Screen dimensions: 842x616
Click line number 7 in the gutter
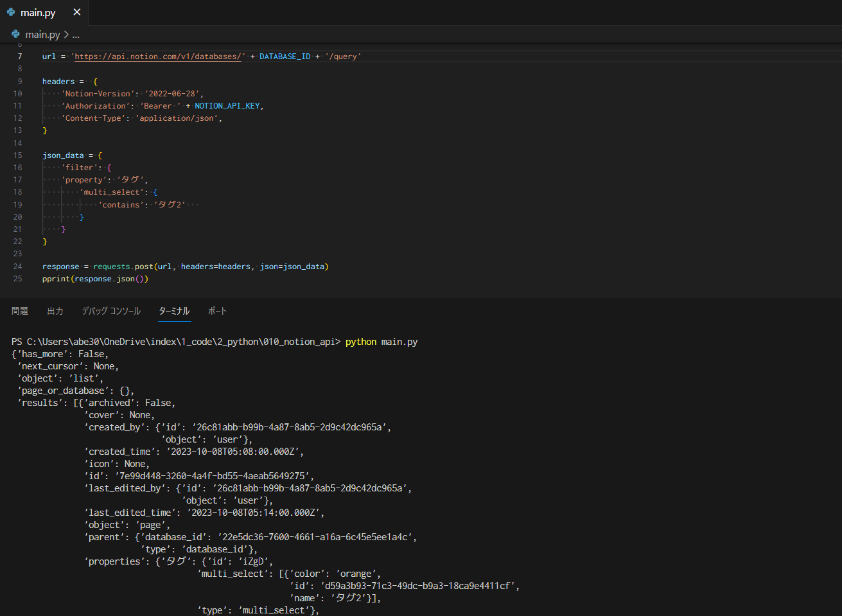pyautogui.click(x=20, y=57)
